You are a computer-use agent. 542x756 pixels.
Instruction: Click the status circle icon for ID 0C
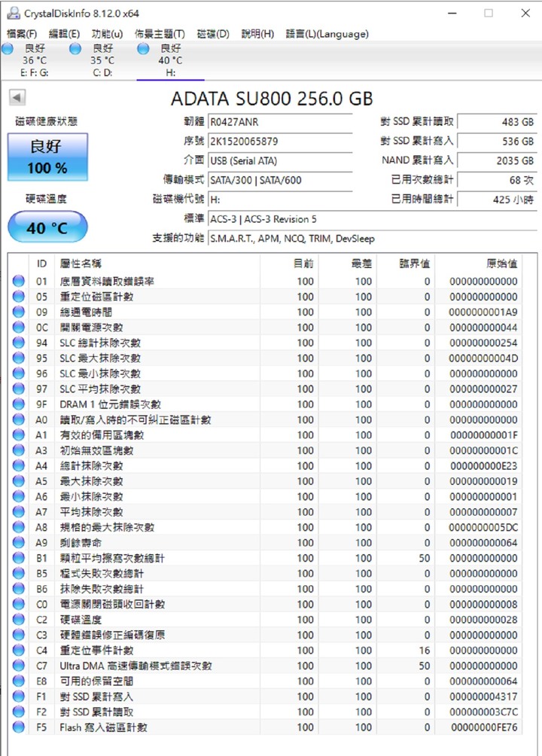(19, 327)
